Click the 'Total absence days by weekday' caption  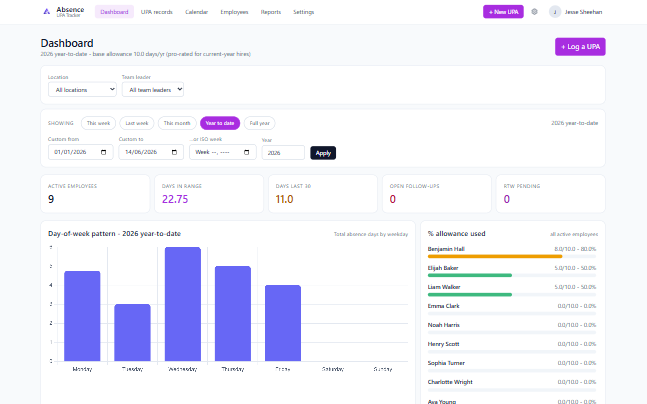pyautogui.click(x=371, y=234)
